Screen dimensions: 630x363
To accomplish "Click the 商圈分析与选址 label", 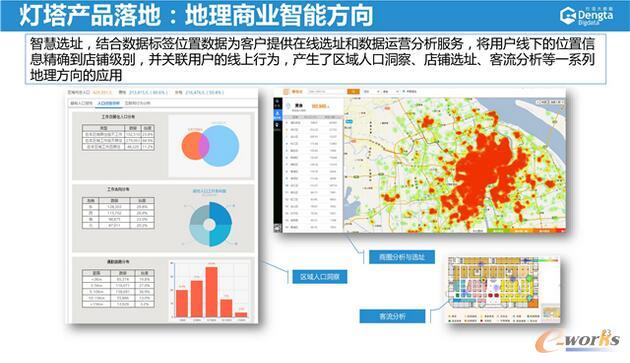I will [402, 257].
